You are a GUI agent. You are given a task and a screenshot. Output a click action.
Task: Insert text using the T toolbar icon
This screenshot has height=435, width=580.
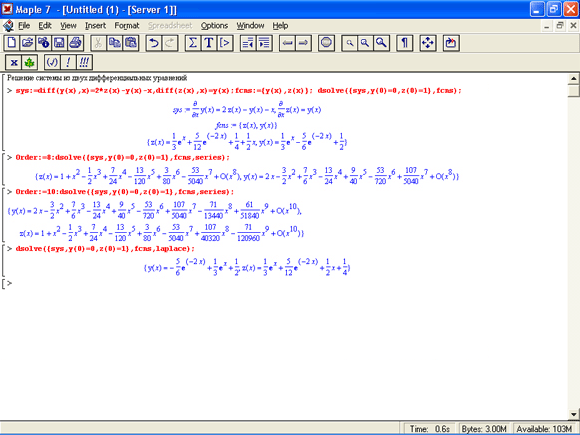tap(209, 43)
